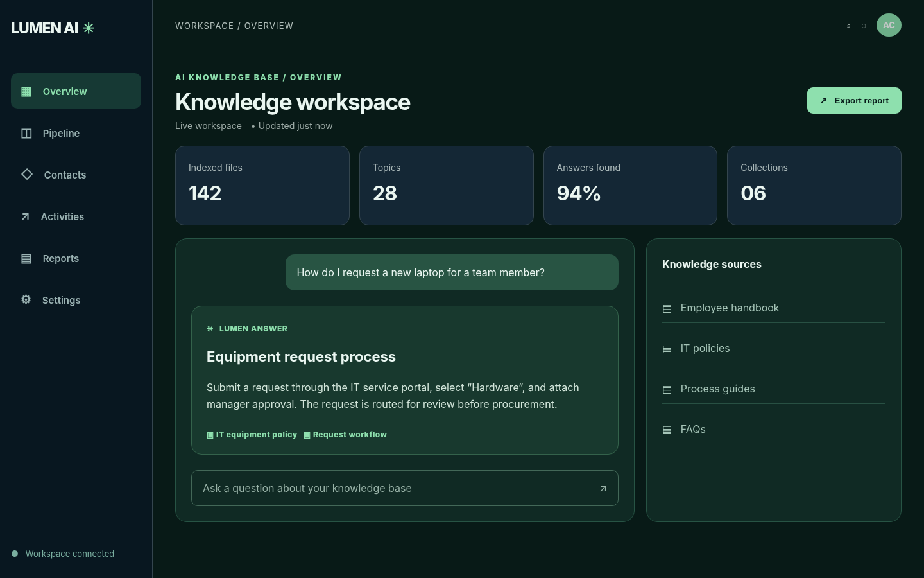Send question with the arrow icon
The height and width of the screenshot is (578, 924).
[x=603, y=489]
